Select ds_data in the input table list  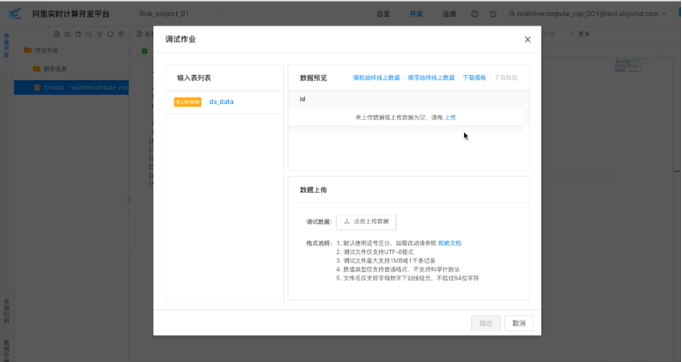[221, 102]
